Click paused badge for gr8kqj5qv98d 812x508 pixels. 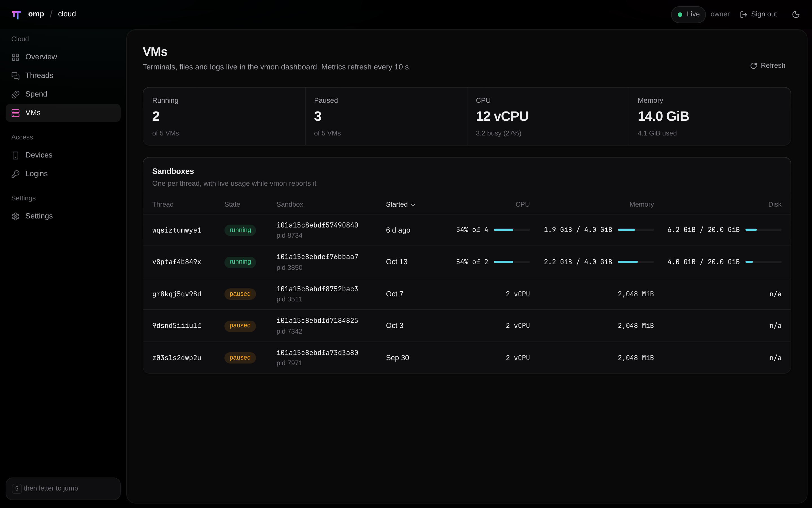click(240, 294)
